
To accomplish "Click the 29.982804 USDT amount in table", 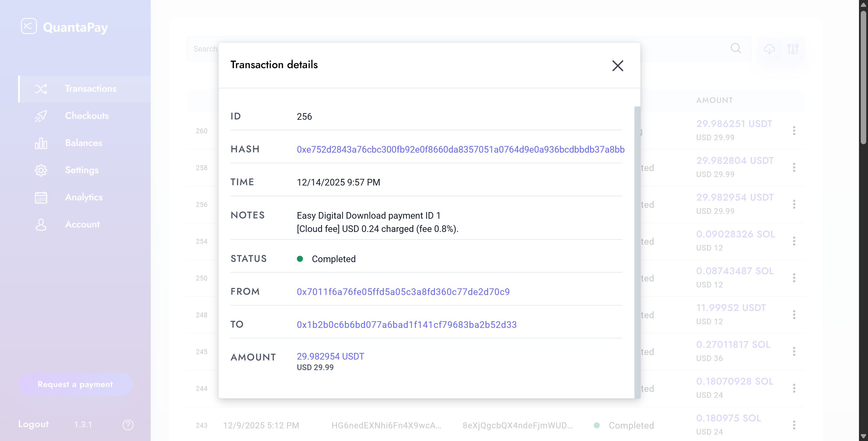I will pos(735,160).
